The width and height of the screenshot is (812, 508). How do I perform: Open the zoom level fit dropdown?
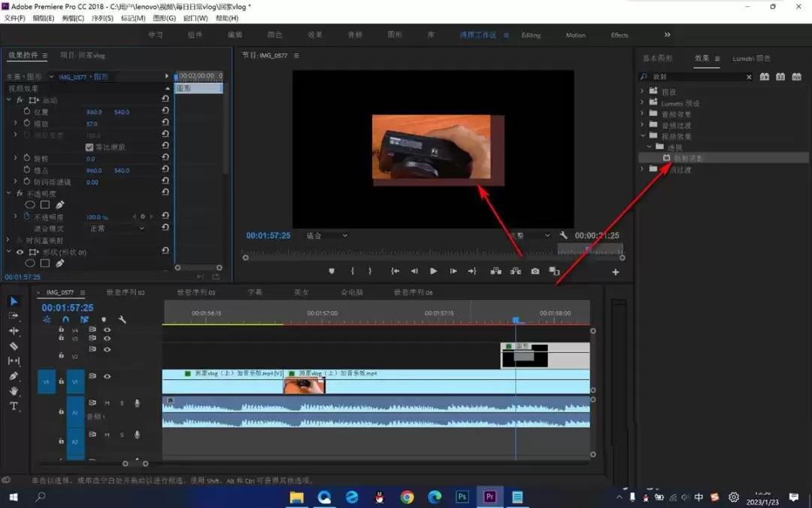(327, 236)
